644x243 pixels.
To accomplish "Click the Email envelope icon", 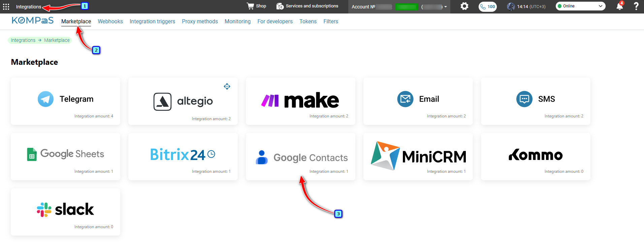I will (405, 99).
